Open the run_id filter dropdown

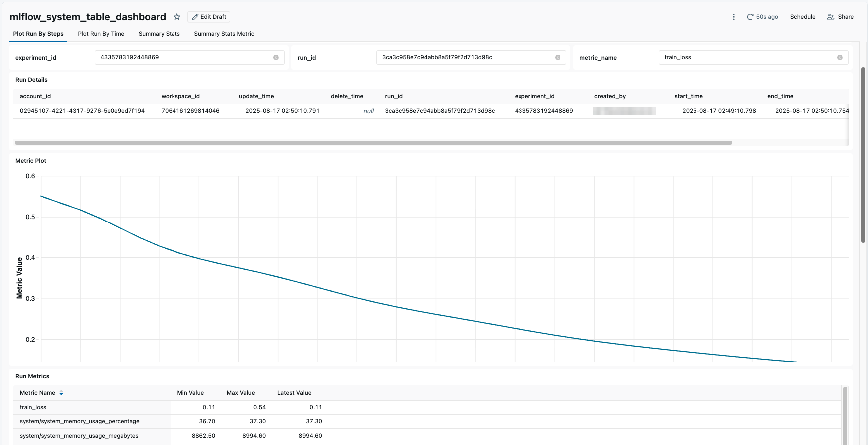pos(466,58)
